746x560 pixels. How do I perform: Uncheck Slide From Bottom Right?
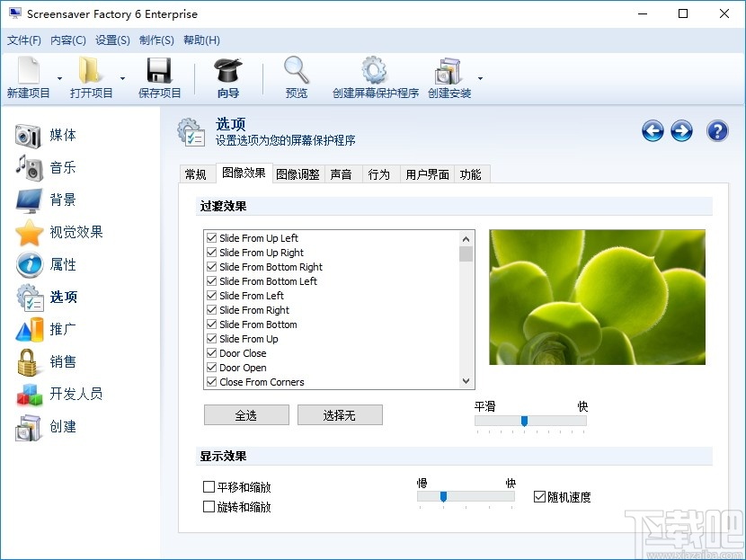212,266
